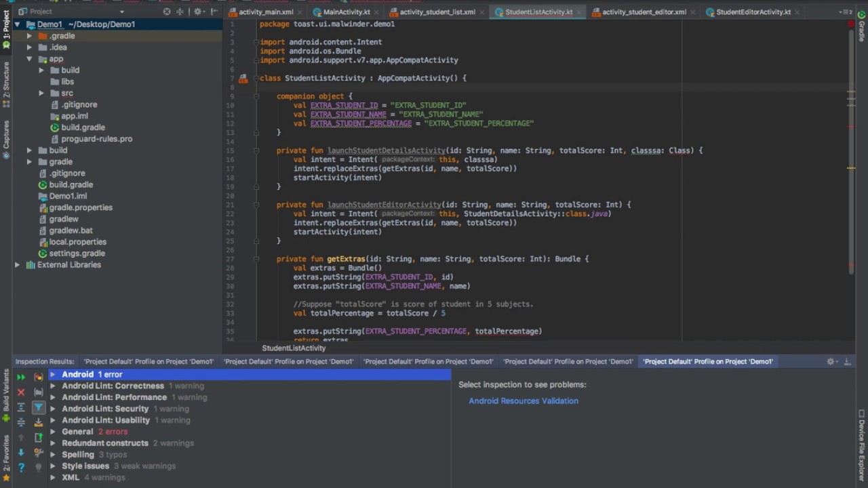Select the active StudentListActivity.kt tab
868x488 pixels.
(x=538, y=12)
